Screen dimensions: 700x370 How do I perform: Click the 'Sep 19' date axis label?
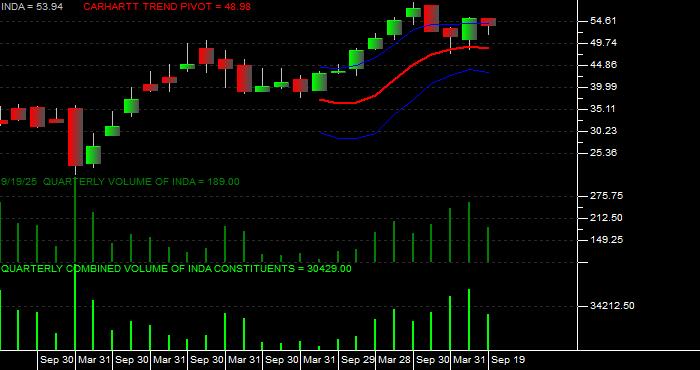(508, 360)
